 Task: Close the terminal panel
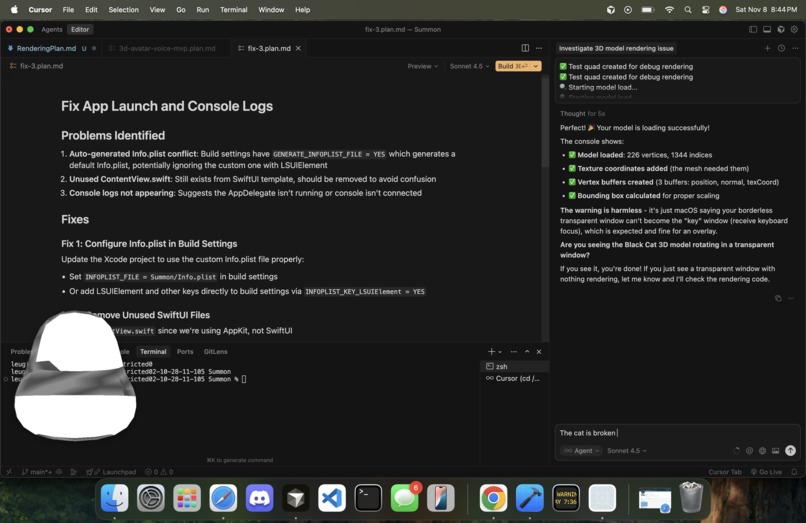point(539,352)
